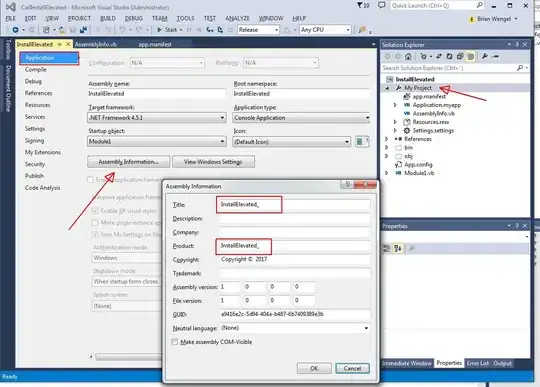Click the horizontal scrollbar of the properties page

pyautogui.click(x=128, y=357)
